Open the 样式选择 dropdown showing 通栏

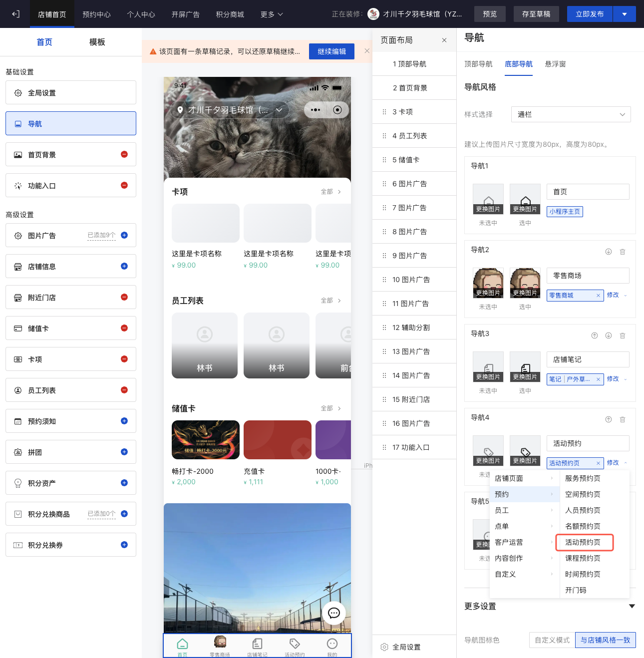coord(571,114)
